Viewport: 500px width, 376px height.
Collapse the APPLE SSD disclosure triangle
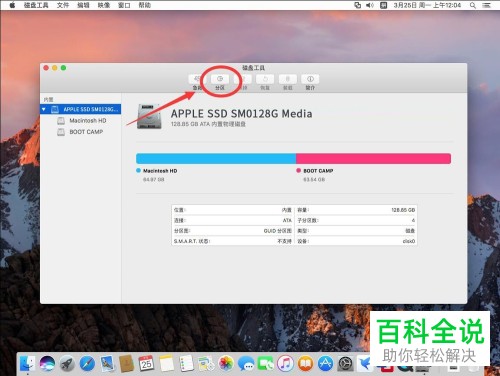44,109
